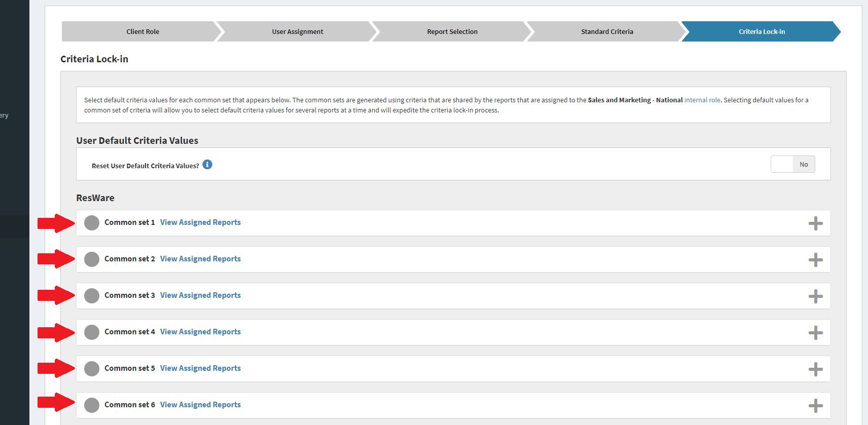
Task: Open the internal role link
Action: [702, 100]
